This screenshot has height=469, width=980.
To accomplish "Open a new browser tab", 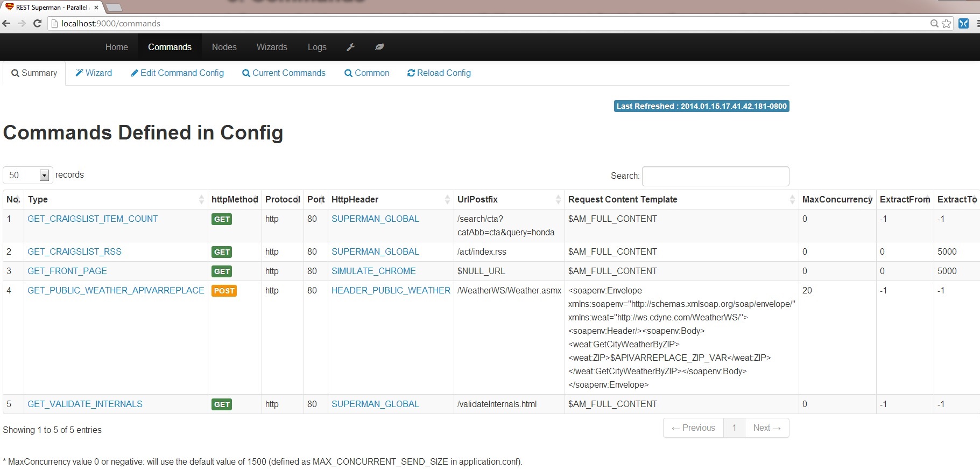I will coord(114,8).
